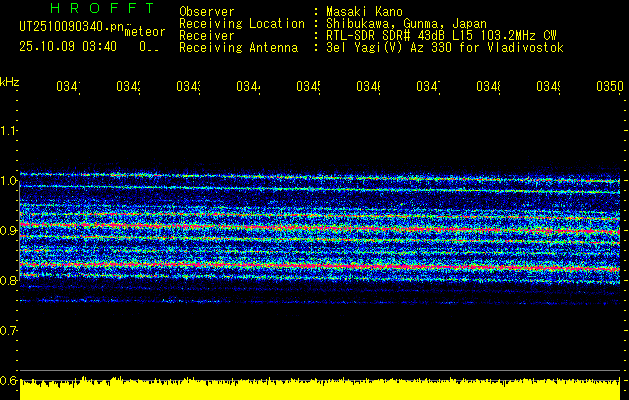629x400 pixels.
Task: Select the Observer name Masaki Kano
Action: 360,12
